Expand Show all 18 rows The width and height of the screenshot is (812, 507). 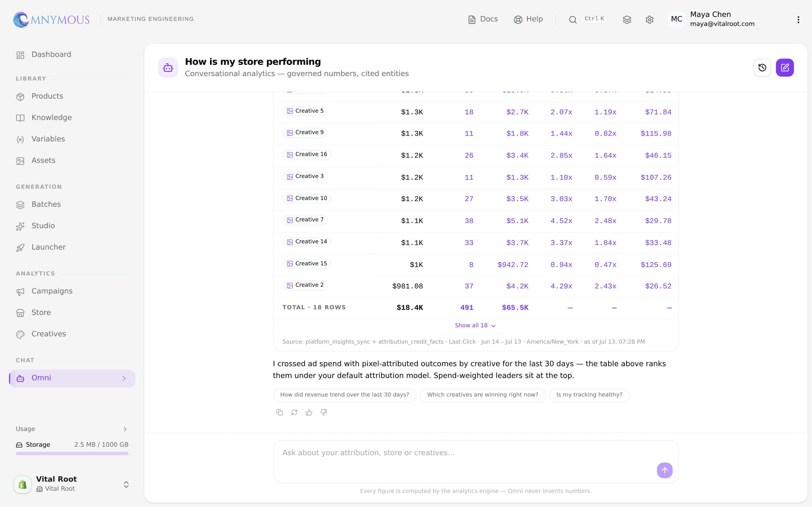tap(475, 325)
